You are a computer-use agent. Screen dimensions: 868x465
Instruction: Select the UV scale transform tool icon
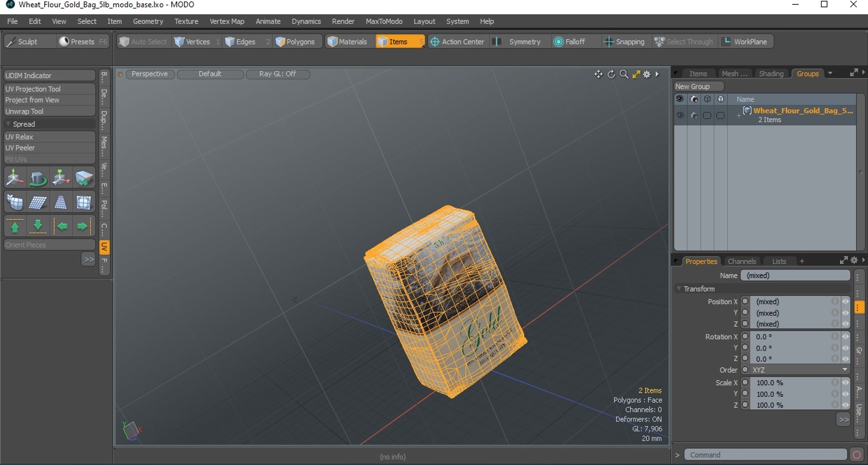(x=61, y=178)
